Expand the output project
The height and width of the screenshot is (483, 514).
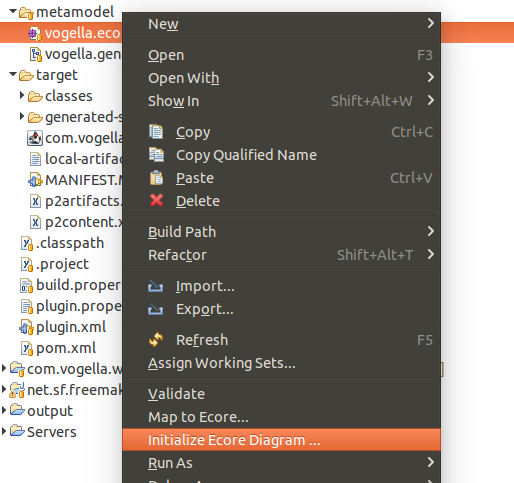point(4,410)
